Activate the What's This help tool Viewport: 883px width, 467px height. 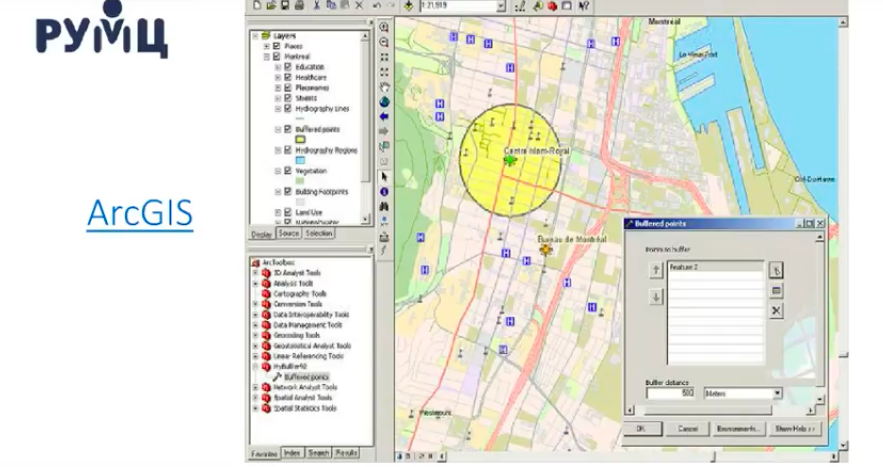coord(584,6)
